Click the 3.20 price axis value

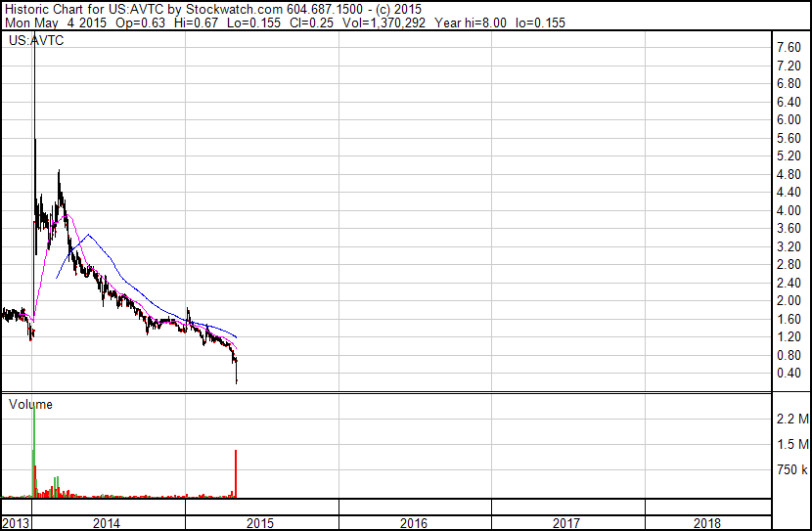(789, 246)
